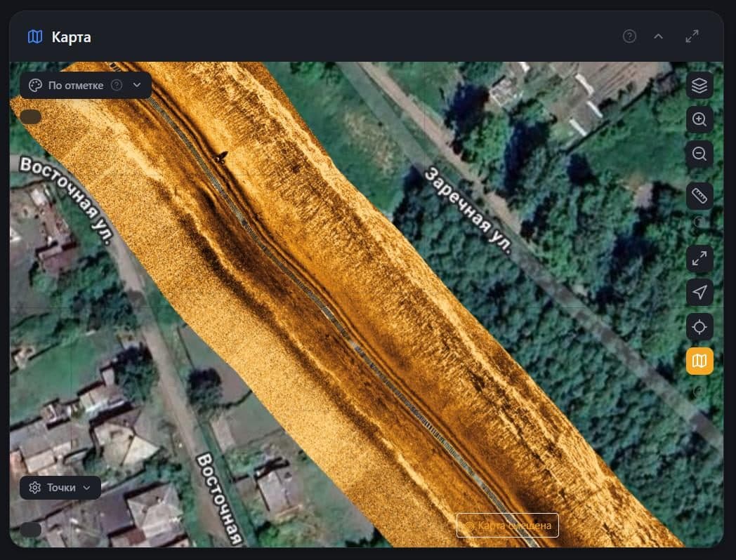This screenshot has height=560, width=736.
Task: Click the Карта смещена button
Action: (x=508, y=526)
